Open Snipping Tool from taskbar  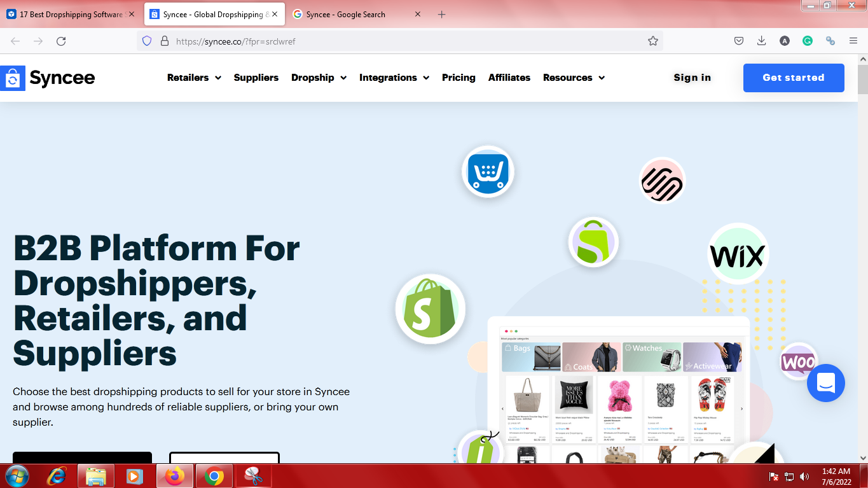click(x=254, y=476)
